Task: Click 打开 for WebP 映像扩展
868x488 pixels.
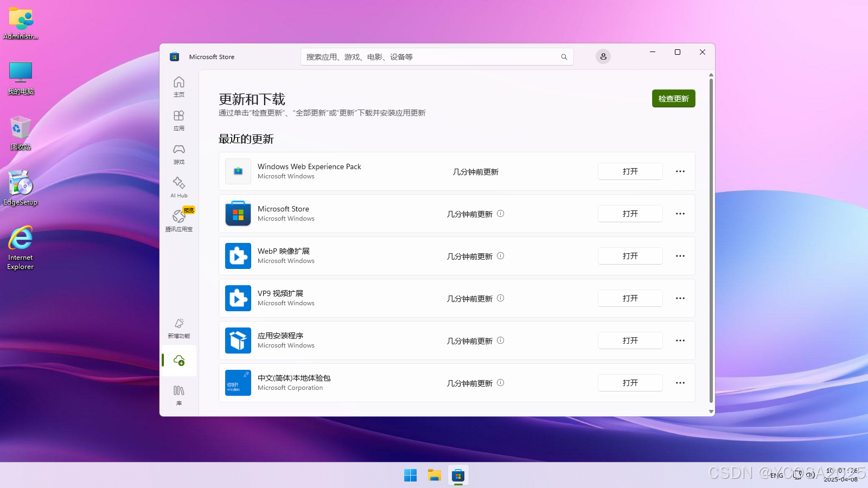Action: pos(630,256)
